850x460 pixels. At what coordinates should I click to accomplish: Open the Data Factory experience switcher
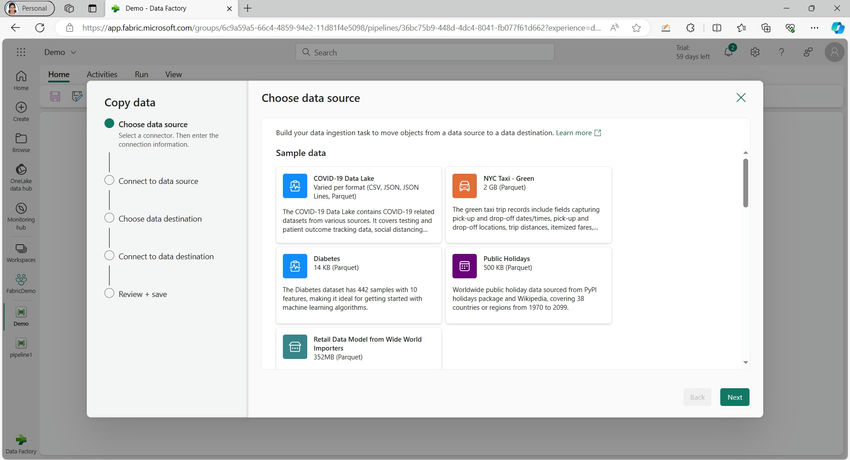point(21,444)
